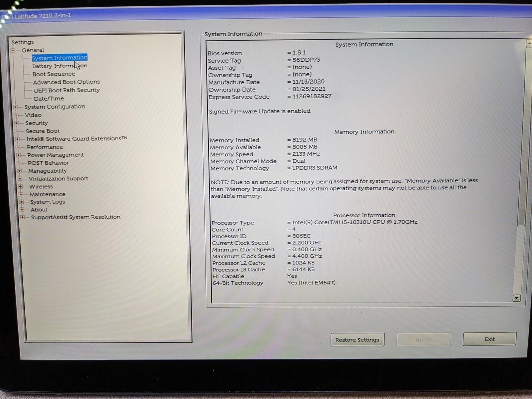This screenshot has width=532, height=399.
Task: Click the scroll up arrow
Action: 529,43
